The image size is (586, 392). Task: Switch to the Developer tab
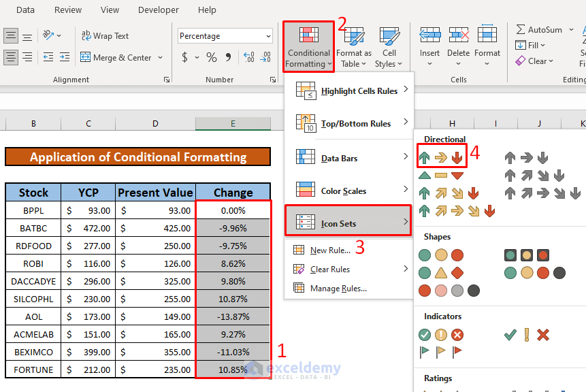point(159,10)
